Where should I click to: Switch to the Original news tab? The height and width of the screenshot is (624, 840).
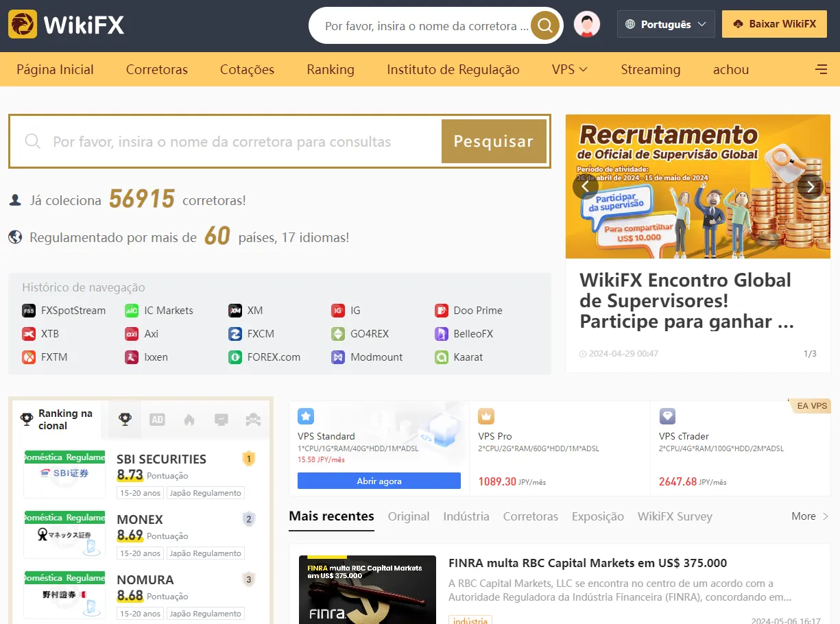(409, 516)
